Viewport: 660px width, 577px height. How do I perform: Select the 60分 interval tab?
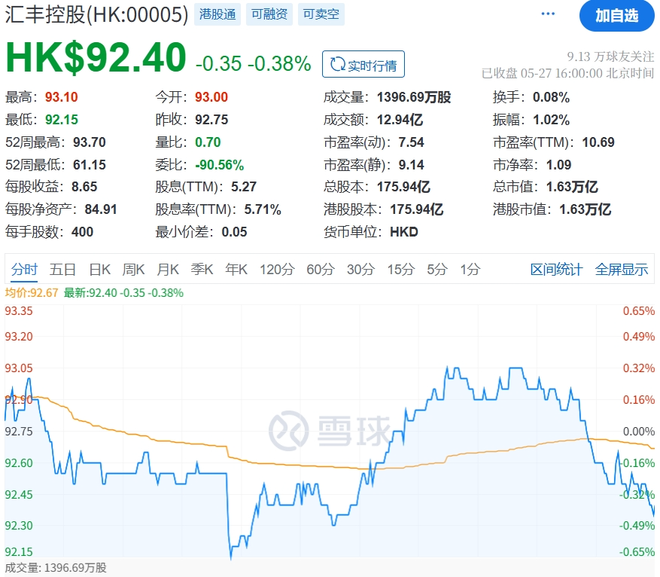coord(320,269)
